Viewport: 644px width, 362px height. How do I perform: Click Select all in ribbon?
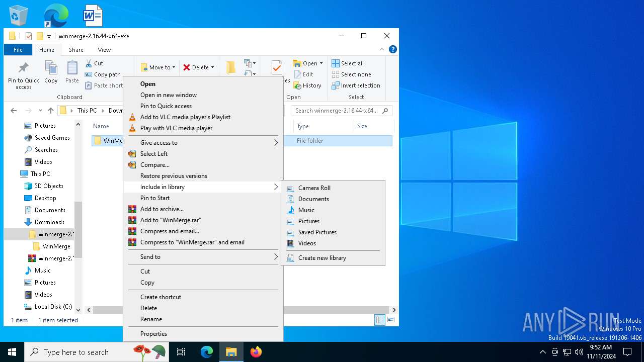pos(348,63)
